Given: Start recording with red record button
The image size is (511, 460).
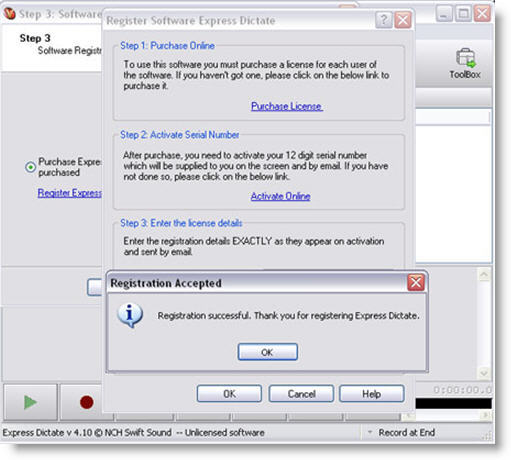Looking at the screenshot, I should point(86,402).
